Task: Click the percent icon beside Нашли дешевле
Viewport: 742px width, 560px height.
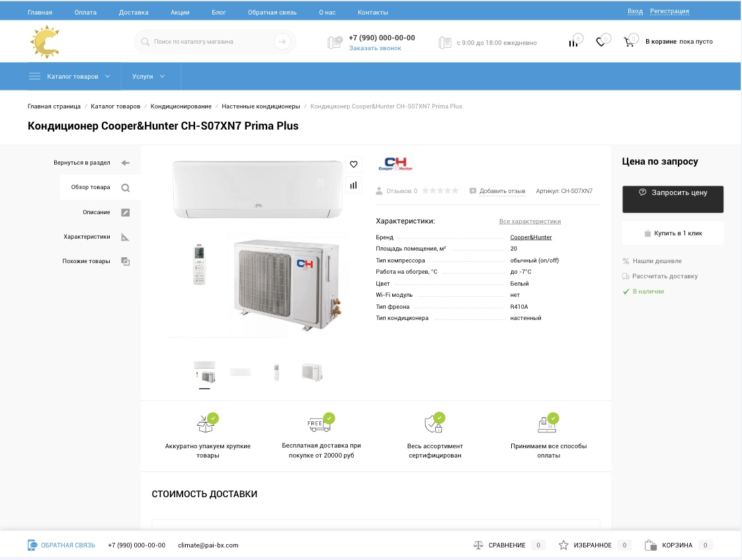Action: (x=626, y=261)
